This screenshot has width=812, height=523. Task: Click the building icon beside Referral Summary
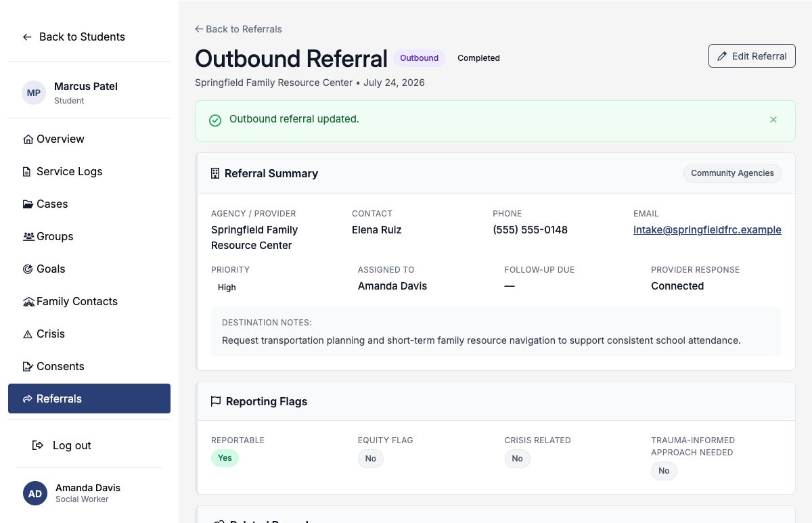coord(215,173)
